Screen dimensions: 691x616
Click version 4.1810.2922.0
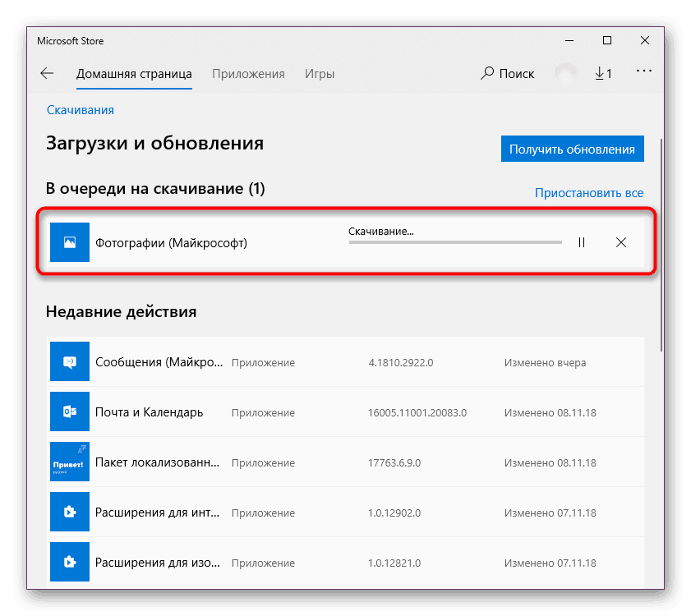click(401, 363)
